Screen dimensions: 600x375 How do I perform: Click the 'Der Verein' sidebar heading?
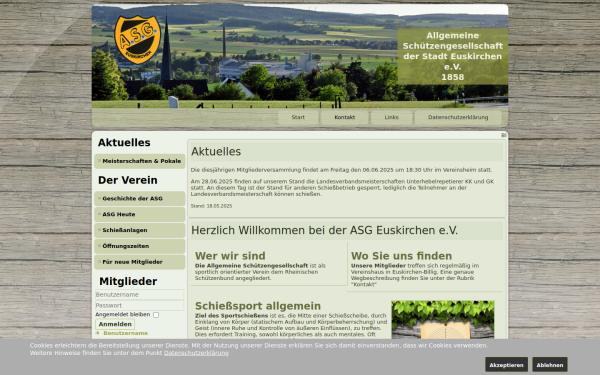127,180
